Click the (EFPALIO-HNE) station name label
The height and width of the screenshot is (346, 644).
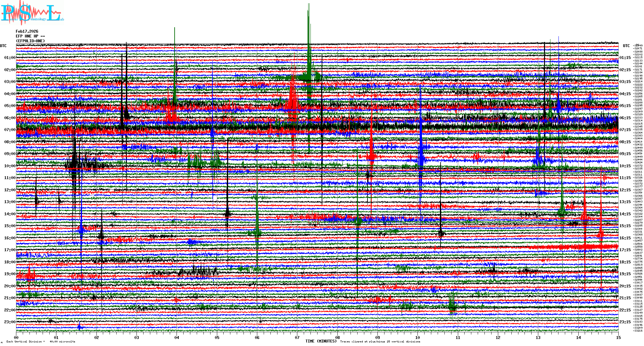click(x=30, y=41)
